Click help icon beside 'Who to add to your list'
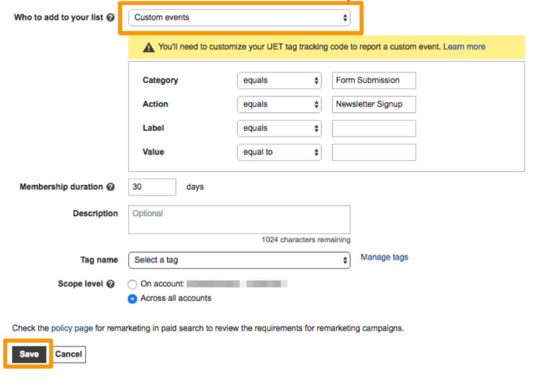Viewport: 540px width, 392px height. click(110, 17)
